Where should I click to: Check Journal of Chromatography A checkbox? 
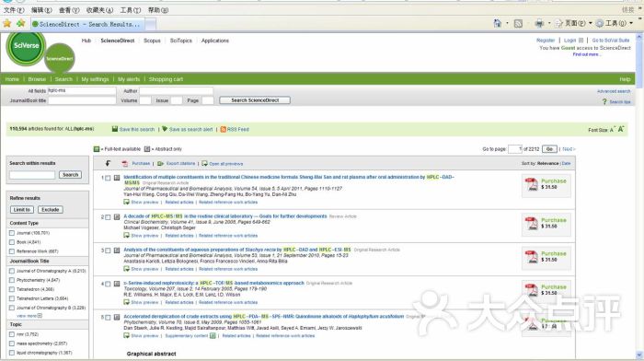12,271
